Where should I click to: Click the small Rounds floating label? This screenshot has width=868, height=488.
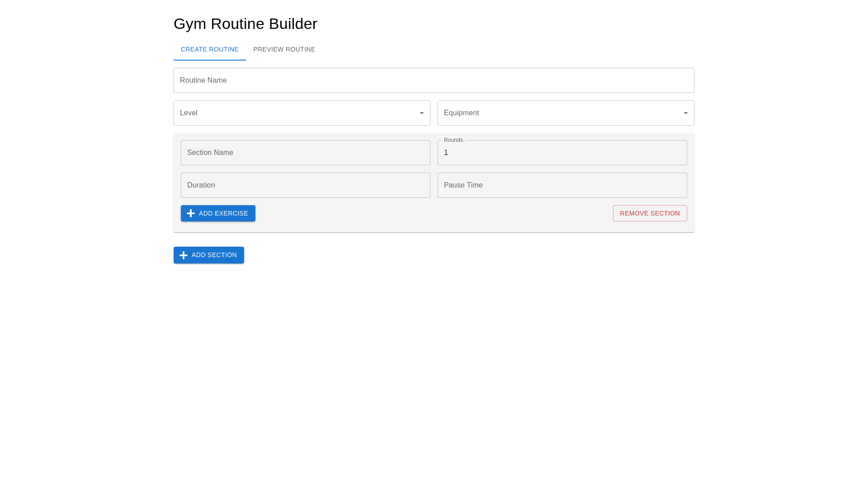point(453,140)
